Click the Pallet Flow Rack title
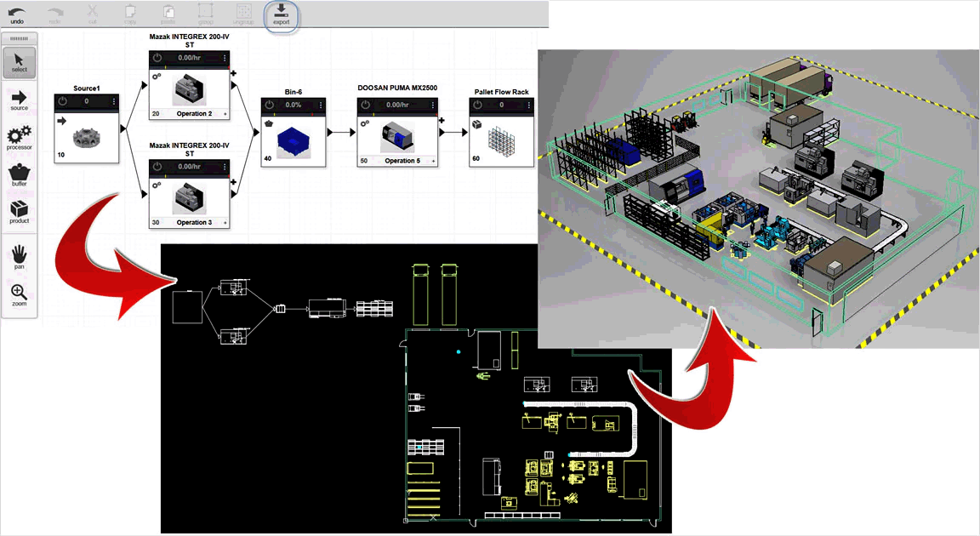 pos(501,92)
